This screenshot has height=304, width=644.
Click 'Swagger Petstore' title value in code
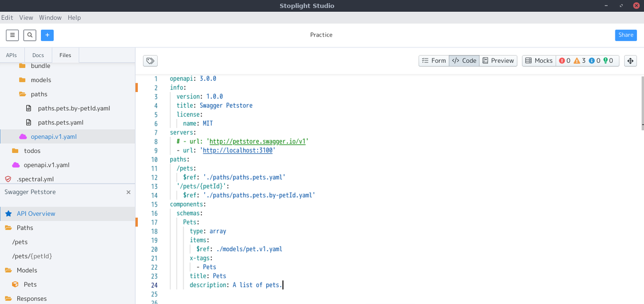(x=226, y=105)
